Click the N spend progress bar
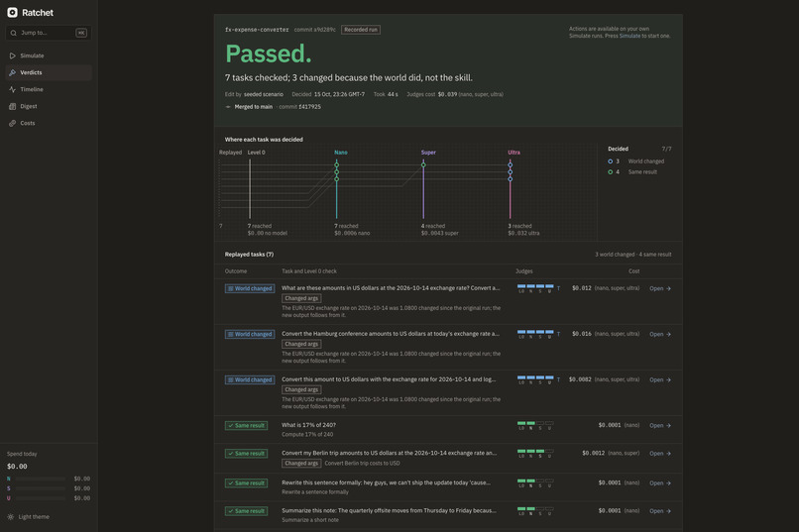This screenshot has height=532, width=799. (x=41, y=479)
